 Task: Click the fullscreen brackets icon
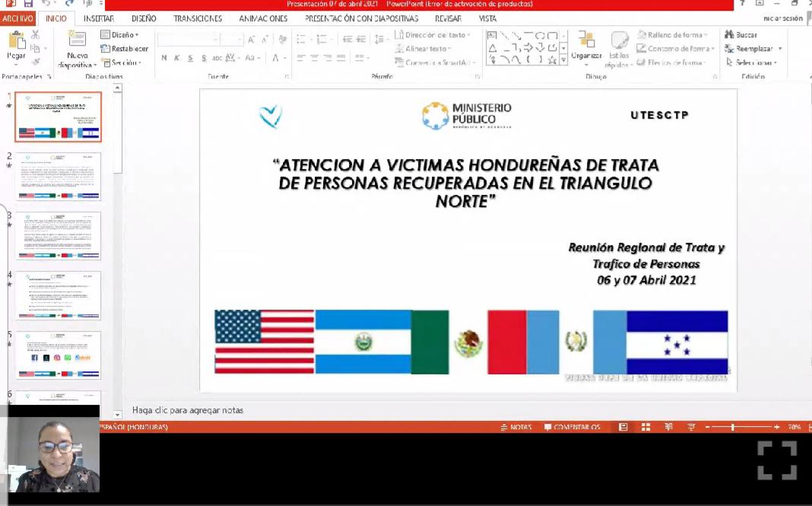(776, 460)
